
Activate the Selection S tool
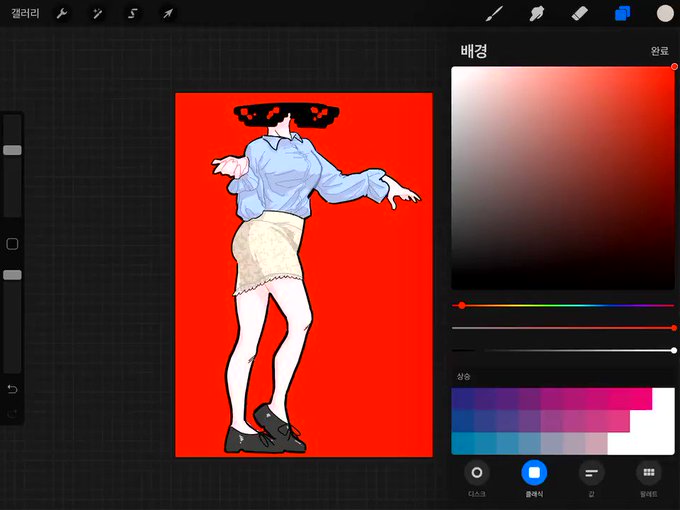pos(133,14)
